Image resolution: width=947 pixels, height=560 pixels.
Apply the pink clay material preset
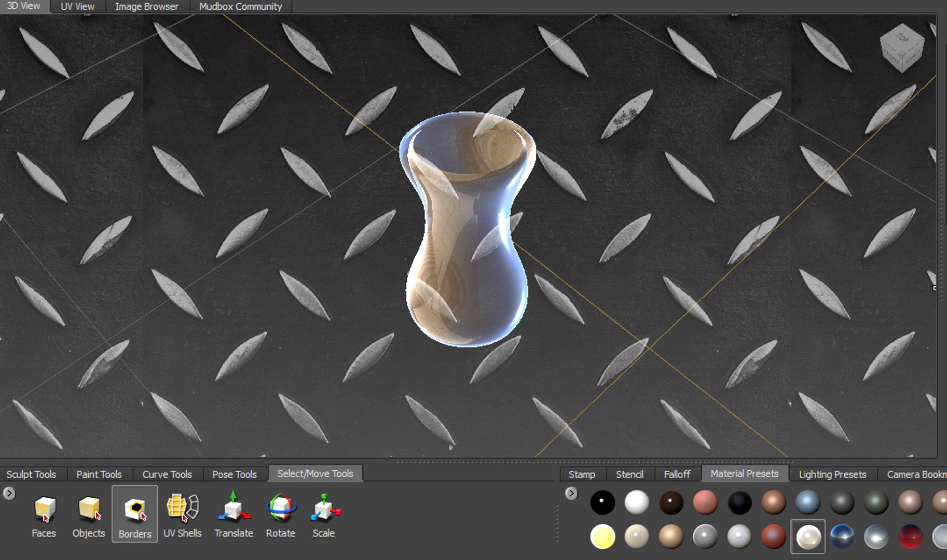pos(705,502)
